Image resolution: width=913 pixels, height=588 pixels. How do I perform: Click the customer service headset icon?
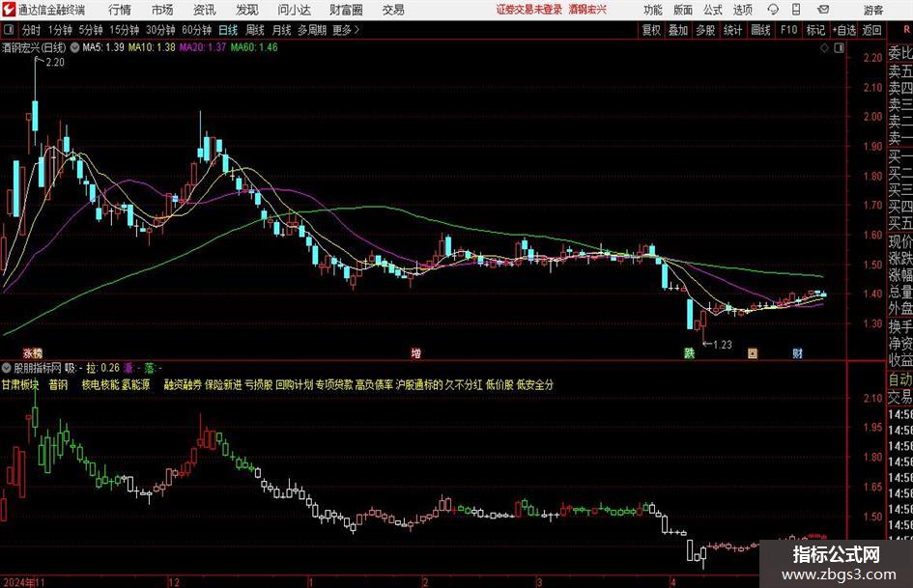(773, 10)
